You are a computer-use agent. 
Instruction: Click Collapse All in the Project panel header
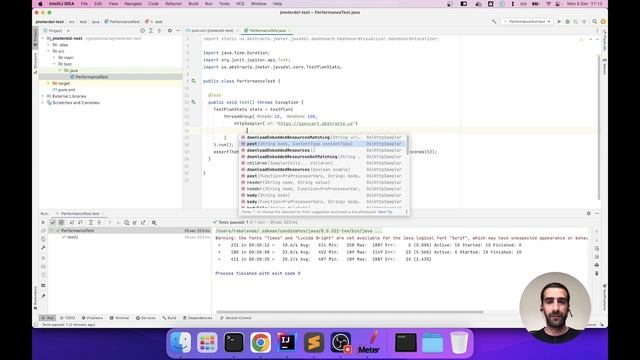[x=159, y=31]
